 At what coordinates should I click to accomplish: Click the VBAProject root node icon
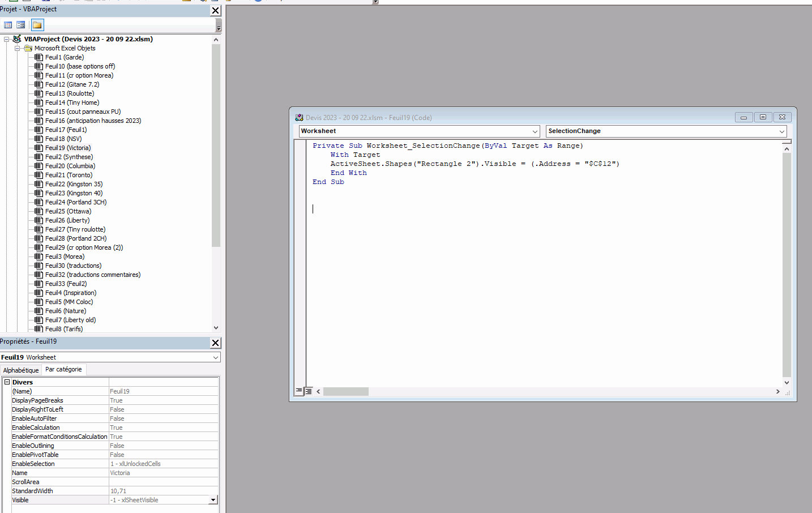pos(17,39)
